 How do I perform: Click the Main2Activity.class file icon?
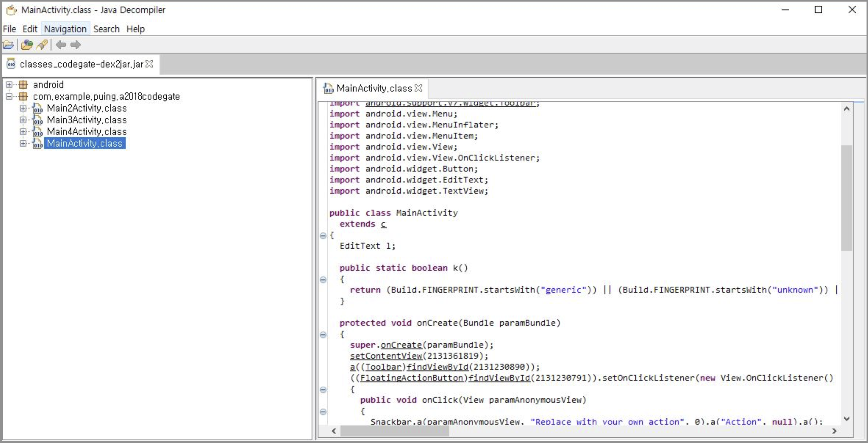pos(38,109)
